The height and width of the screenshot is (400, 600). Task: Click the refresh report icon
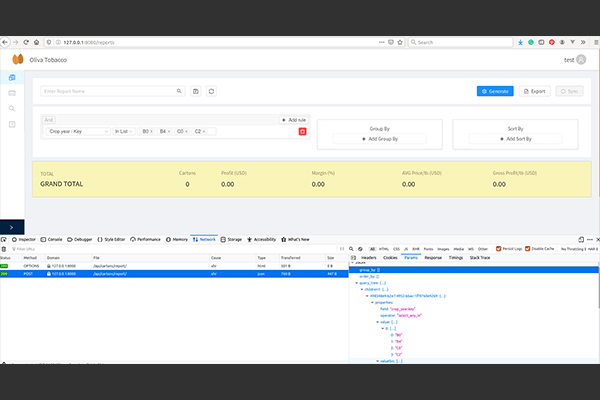pyautogui.click(x=211, y=91)
